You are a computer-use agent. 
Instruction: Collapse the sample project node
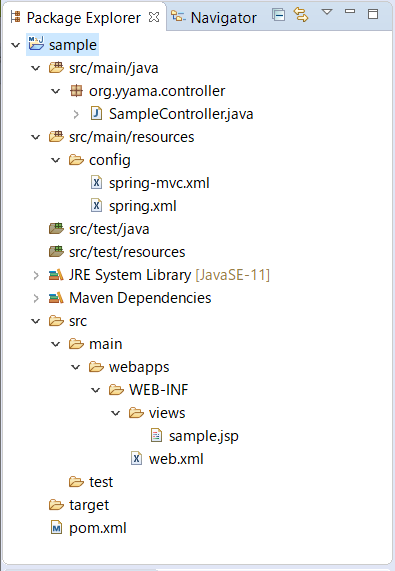(16, 45)
